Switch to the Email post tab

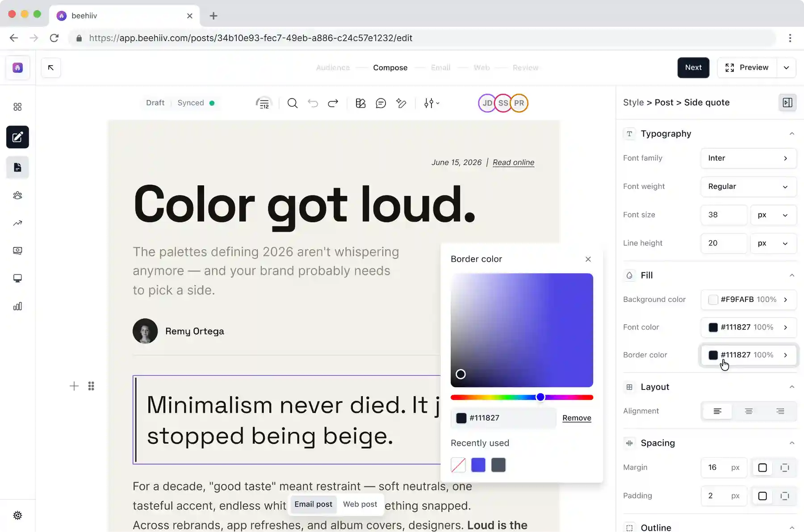(x=313, y=504)
